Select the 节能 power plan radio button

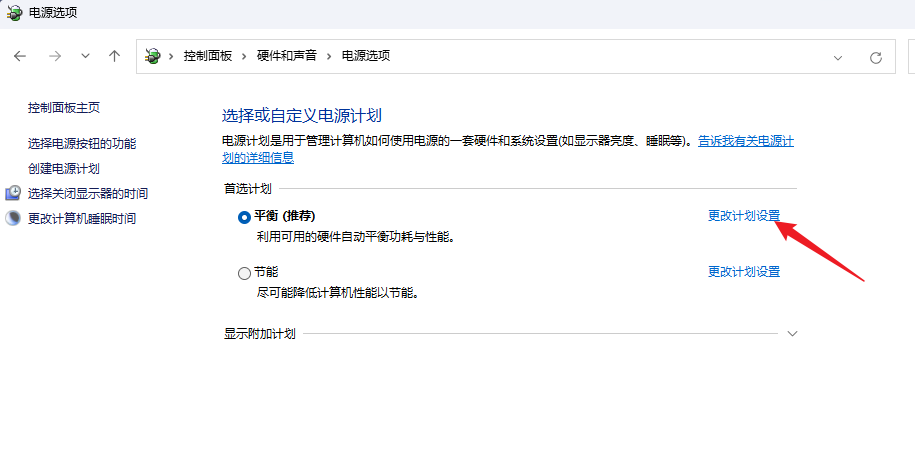[244, 273]
